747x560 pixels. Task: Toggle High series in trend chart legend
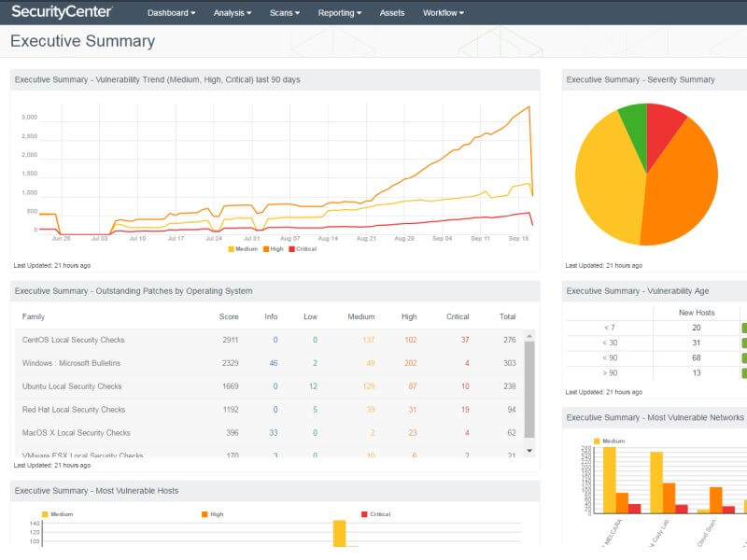[x=275, y=249]
